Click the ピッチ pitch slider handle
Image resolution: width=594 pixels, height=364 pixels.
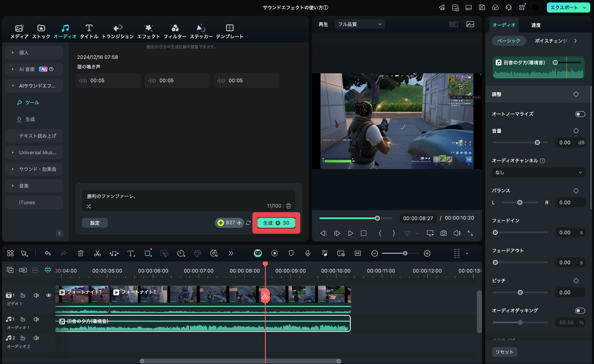point(520,292)
